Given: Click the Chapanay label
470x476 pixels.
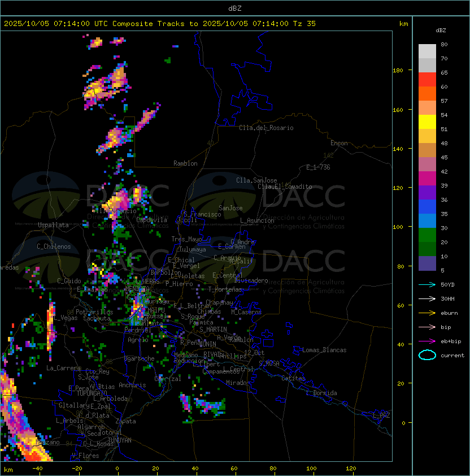Looking at the screenshot, I should pyautogui.click(x=219, y=302).
